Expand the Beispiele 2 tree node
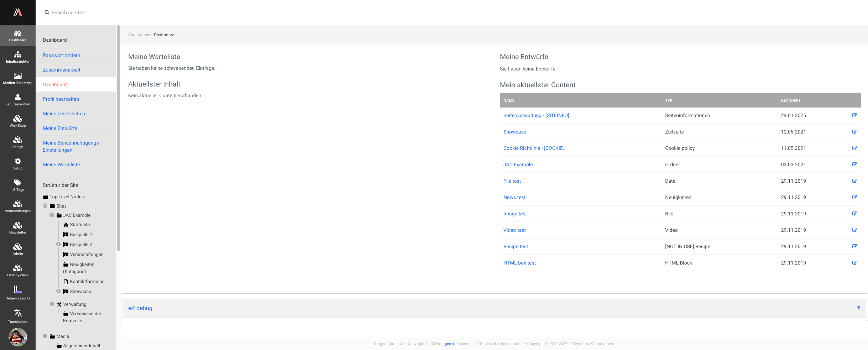This screenshot has height=350, width=868. point(59,244)
